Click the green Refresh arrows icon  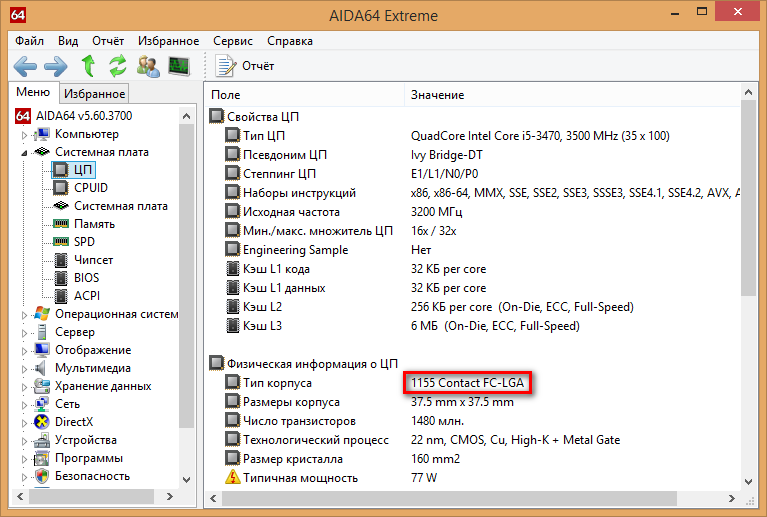click(x=117, y=66)
